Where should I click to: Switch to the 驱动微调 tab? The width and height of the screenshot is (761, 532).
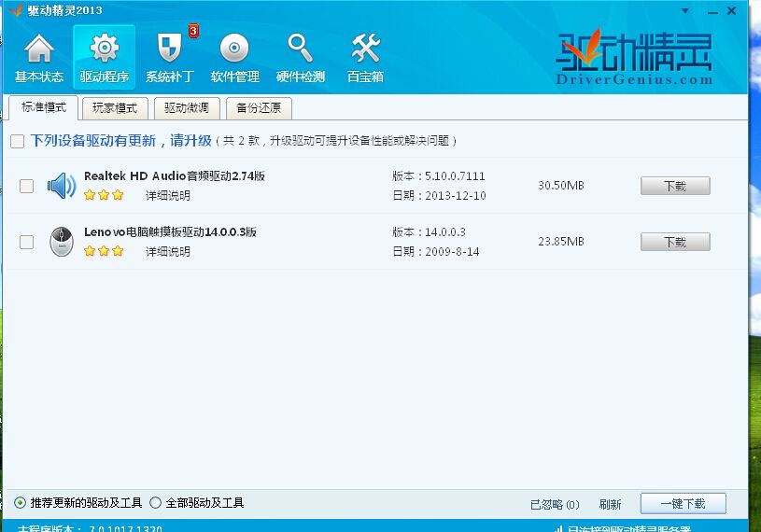(187, 107)
